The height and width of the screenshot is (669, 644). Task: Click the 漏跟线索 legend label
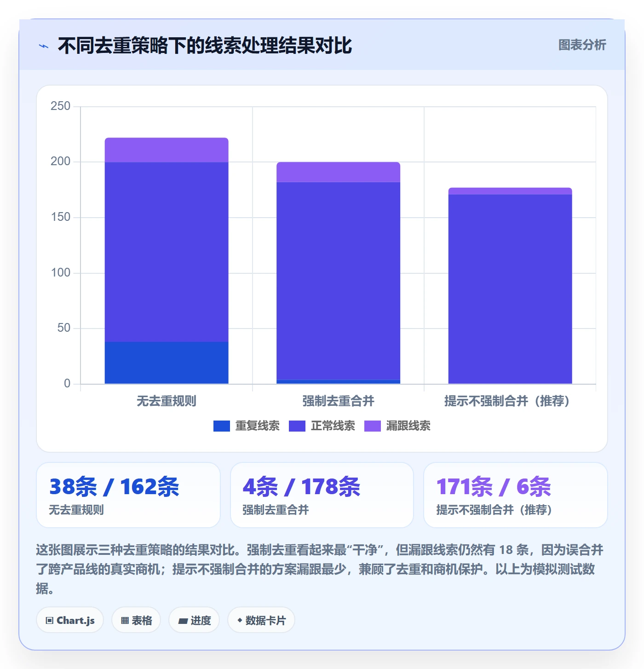[408, 426]
